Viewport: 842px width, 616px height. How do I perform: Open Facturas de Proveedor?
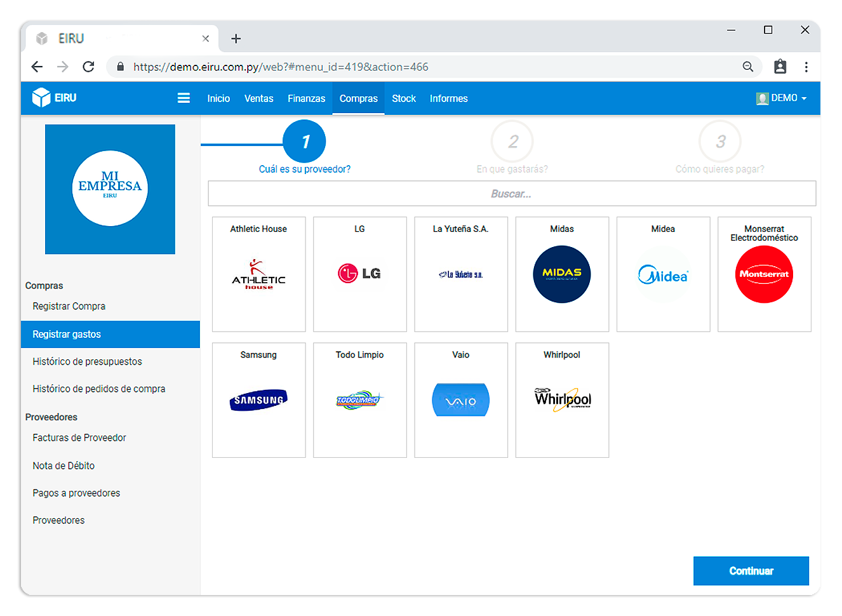coord(79,438)
